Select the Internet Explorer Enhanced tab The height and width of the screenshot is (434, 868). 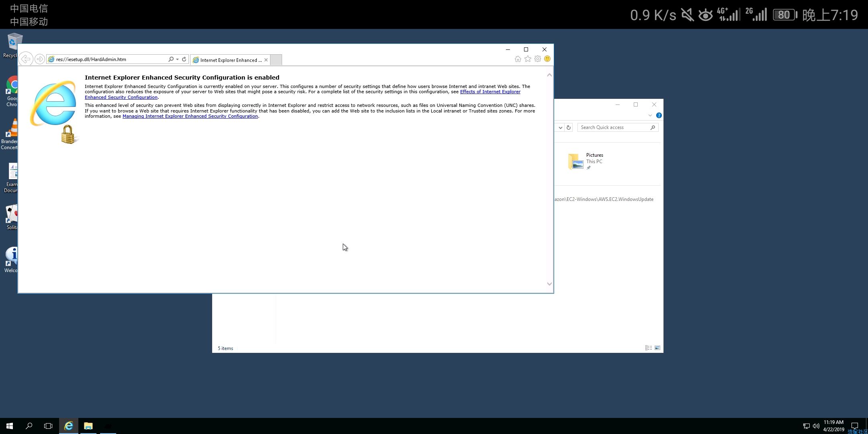230,60
